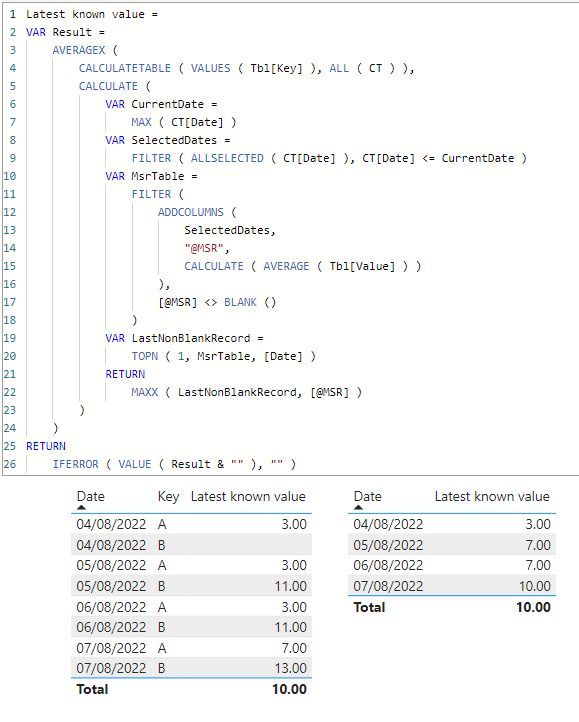The width and height of the screenshot is (579, 722).
Task: Click 3.00 for 04/08/2022 in right table
Action: 538,524
